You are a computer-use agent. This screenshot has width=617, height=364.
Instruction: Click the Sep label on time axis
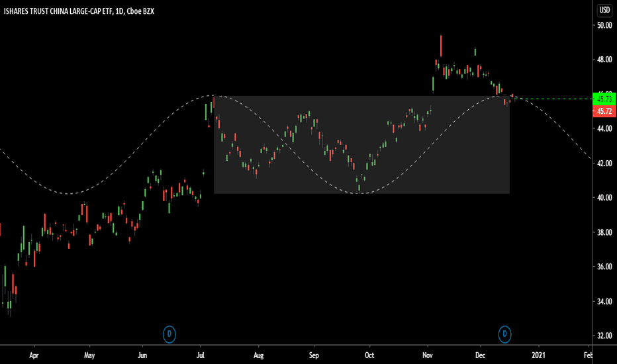314,355
